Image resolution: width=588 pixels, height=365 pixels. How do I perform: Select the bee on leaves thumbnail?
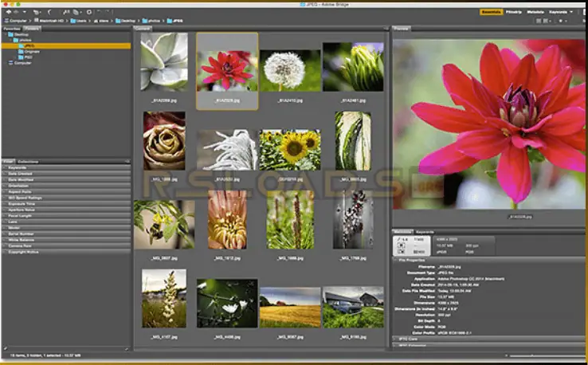pos(164,224)
